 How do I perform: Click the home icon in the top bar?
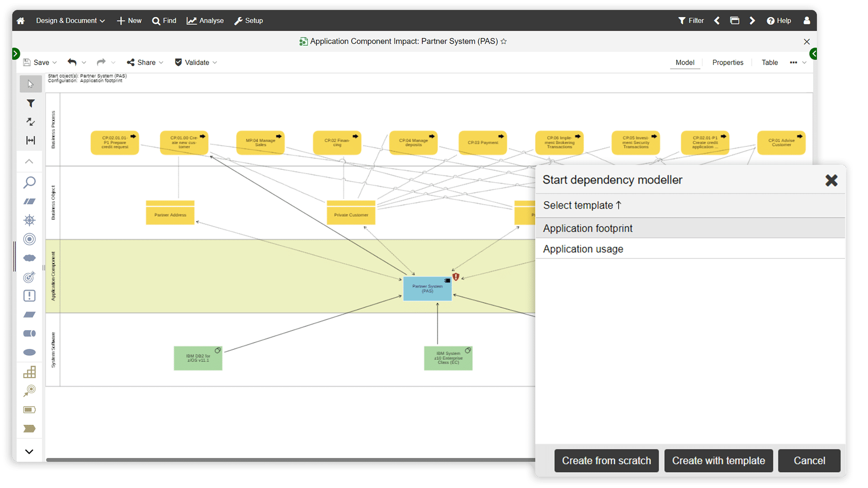[x=20, y=21]
